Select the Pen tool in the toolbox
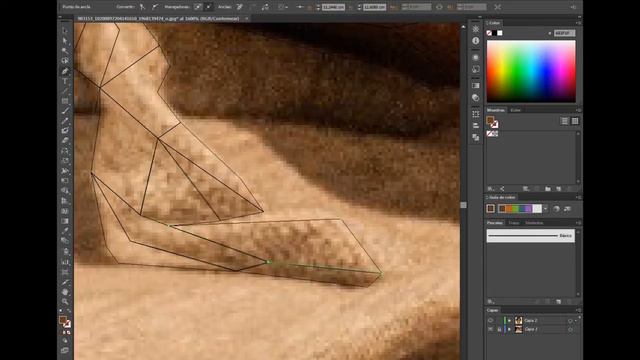This screenshot has width=640, height=360. click(65, 71)
